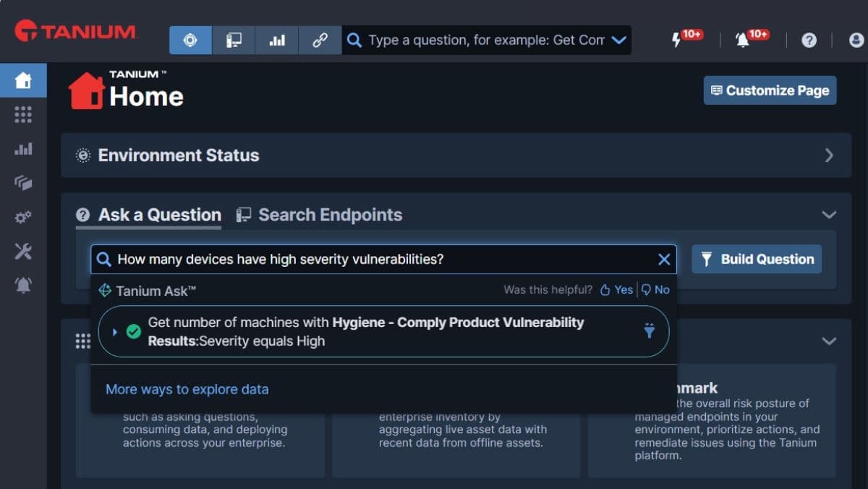Open the alarm bell icon in sidebar

23,285
